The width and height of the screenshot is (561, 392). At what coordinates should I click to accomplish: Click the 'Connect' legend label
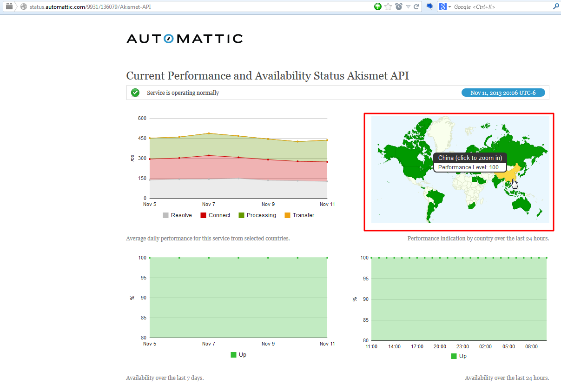[x=219, y=215]
